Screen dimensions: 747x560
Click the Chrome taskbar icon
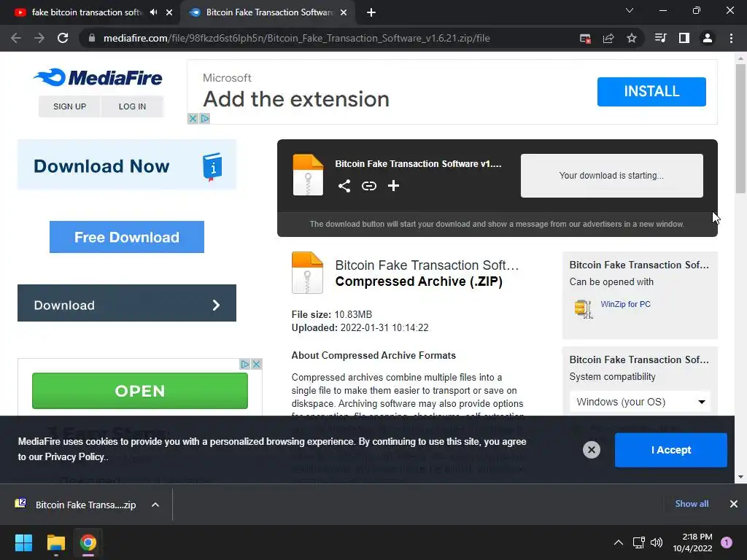pos(88,542)
